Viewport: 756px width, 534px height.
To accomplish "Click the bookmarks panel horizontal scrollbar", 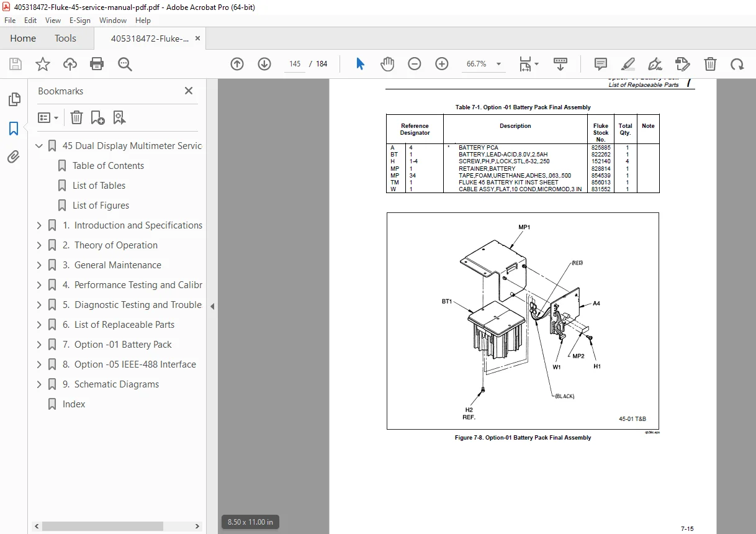I will point(102,526).
